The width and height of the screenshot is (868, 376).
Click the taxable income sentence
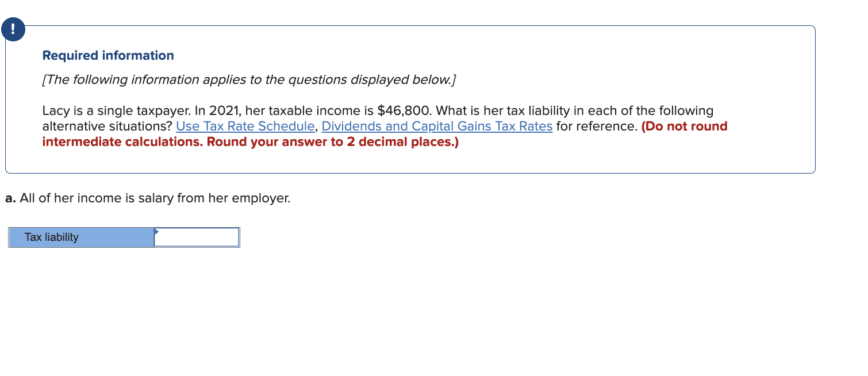tap(377, 110)
